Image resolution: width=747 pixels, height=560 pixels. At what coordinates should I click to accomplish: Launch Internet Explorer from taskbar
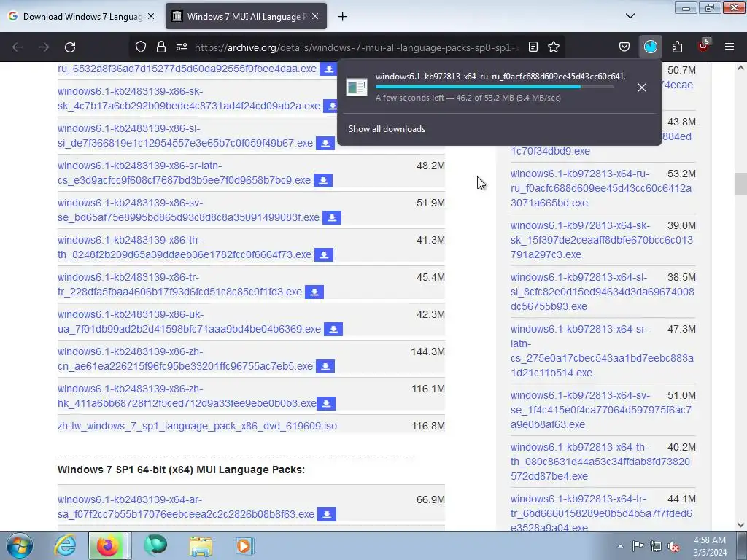coord(65,545)
